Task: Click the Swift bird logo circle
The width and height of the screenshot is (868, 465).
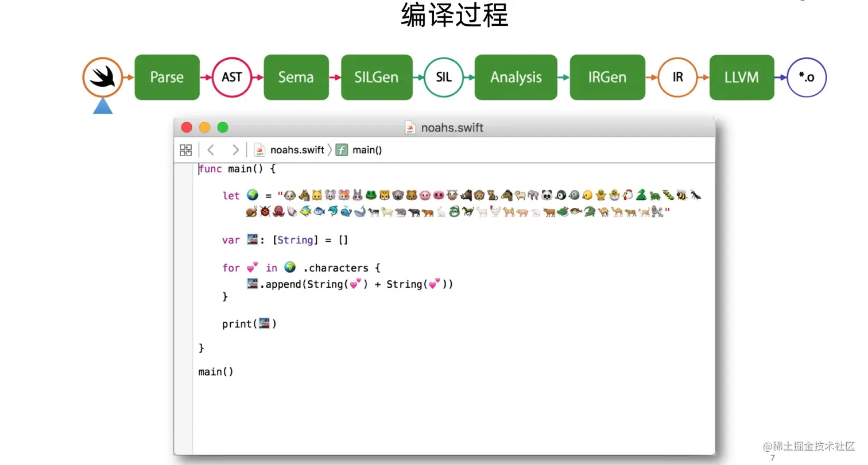Action: tap(103, 77)
